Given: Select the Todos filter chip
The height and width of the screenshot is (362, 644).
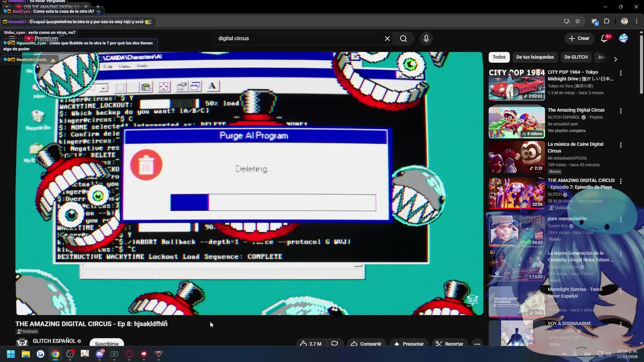Looking at the screenshot, I should (x=499, y=57).
